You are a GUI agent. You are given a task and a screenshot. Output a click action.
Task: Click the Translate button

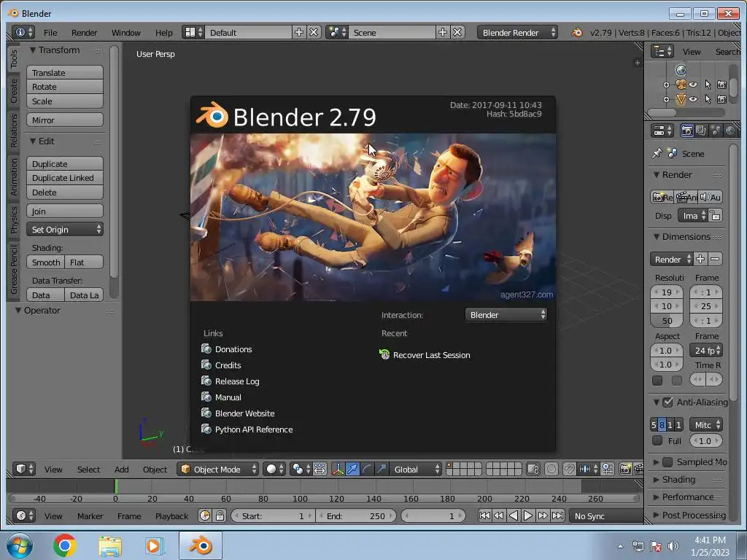click(65, 72)
